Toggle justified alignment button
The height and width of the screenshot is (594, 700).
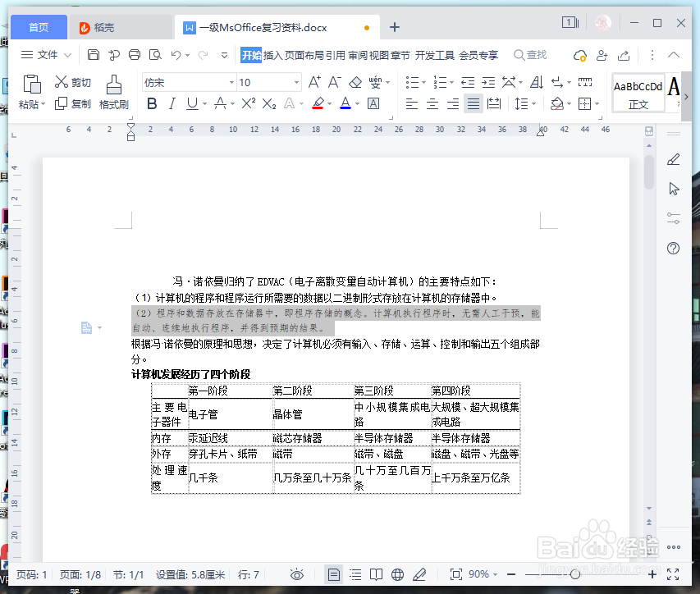pyautogui.click(x=474, y=104)
